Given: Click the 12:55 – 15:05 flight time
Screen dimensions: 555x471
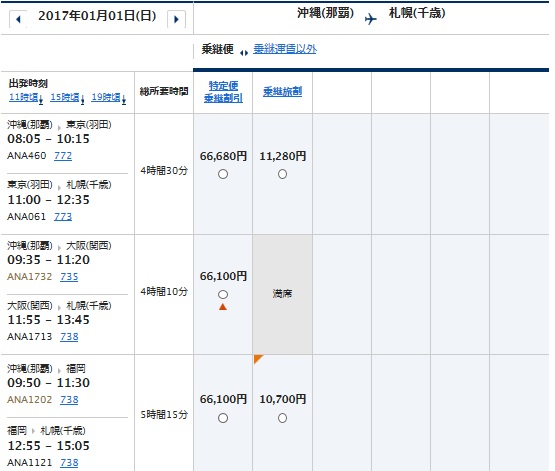Looking at the screenshot, I should (x=48, y=446).
